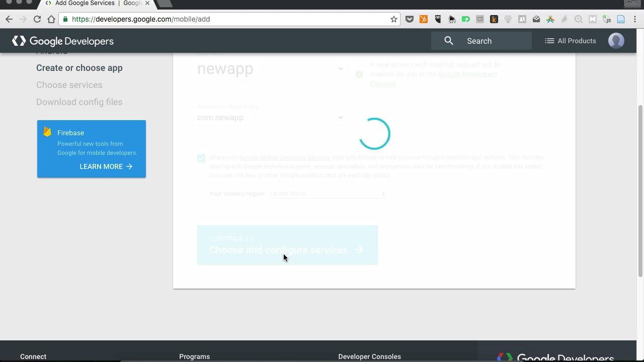Click the Firebase flame logo
The width and height of the screenshot is (644, 362).
tap(47, 132)
